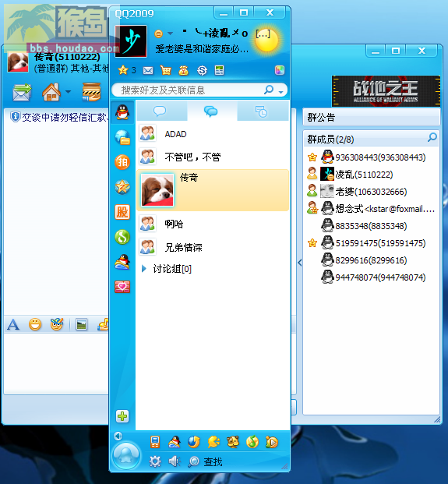Click the group home house icon

coord(51,92)
